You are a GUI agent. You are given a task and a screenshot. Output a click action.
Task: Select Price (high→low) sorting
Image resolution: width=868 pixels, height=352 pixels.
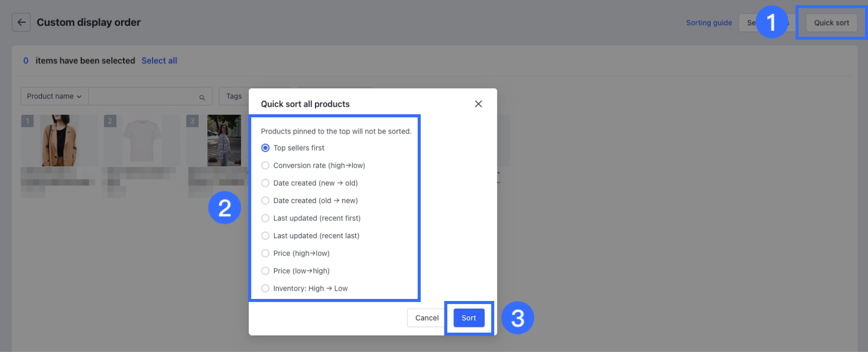pyautogui.click(x=266, y=254)
